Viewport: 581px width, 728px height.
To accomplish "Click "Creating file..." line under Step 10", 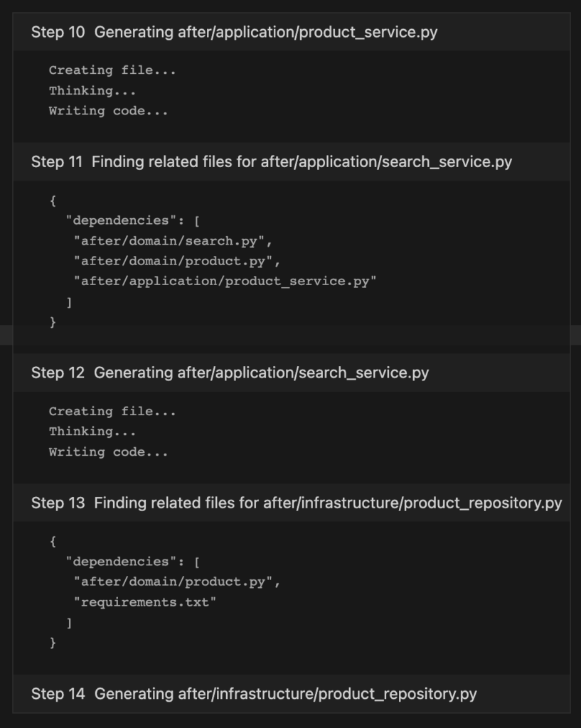I will click(112, 70).
